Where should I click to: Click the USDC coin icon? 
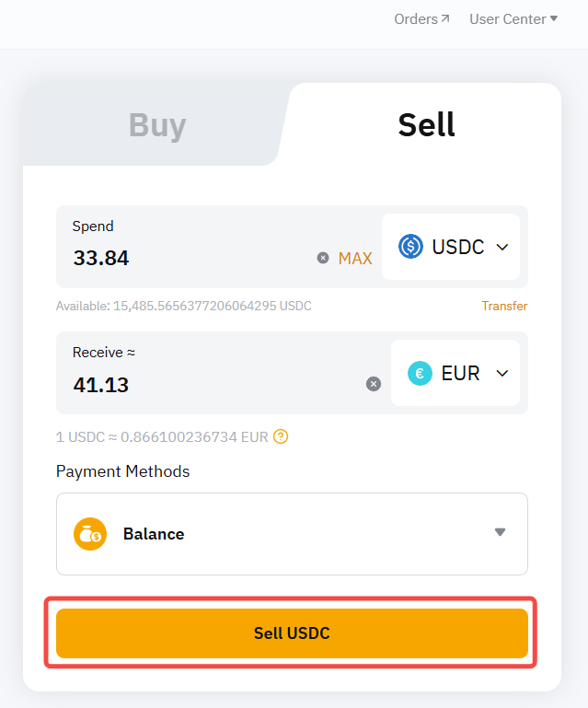click(x=410, y=247)
